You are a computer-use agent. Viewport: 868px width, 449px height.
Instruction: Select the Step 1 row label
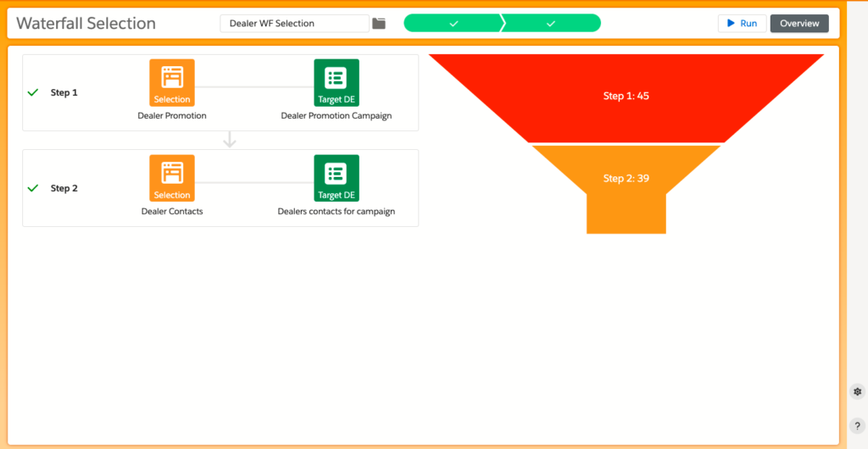coord(64,92)
